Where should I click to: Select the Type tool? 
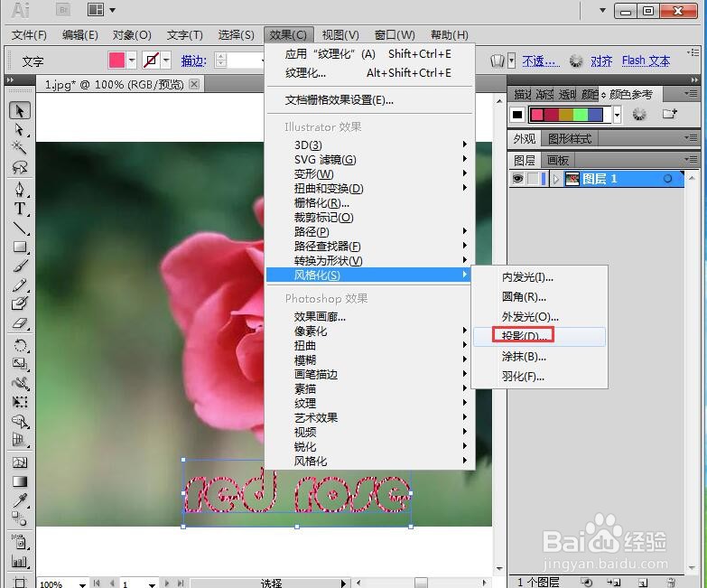[19, 209]
